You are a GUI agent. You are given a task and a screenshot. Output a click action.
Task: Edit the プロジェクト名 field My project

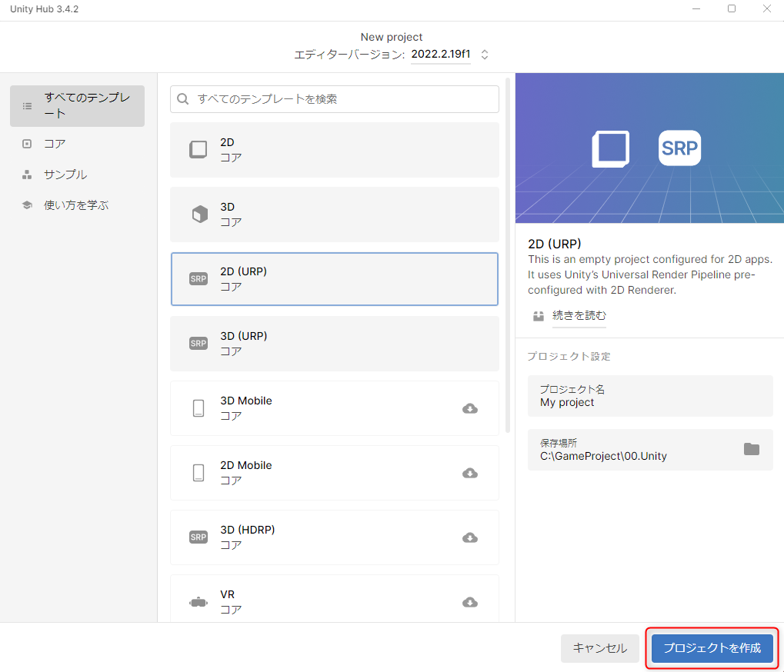(x=650, y=396)
